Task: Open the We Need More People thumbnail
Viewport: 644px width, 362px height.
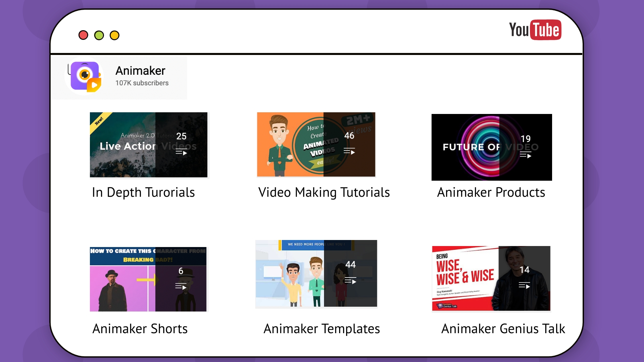Action: tap(316, 274)
